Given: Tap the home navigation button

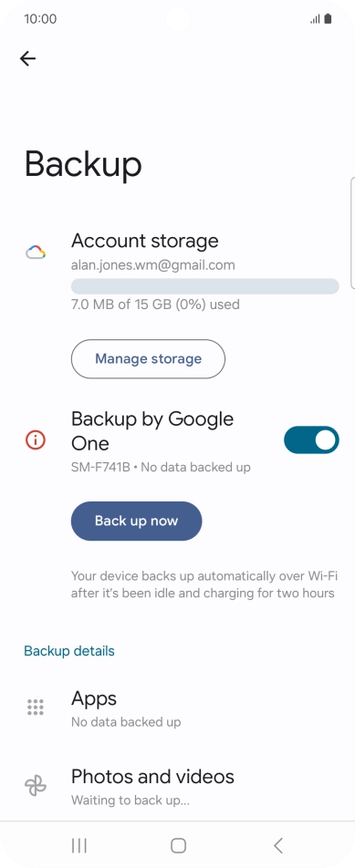Looking at the screenshot, I should coord(178,845).
